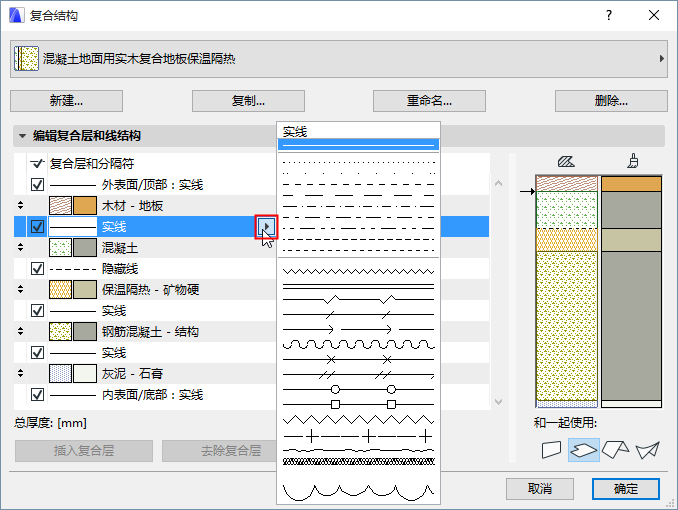Viewport: 678px width, 510px height.
Task: Choose the line with plus crosses type
Action: coord(358,436)
